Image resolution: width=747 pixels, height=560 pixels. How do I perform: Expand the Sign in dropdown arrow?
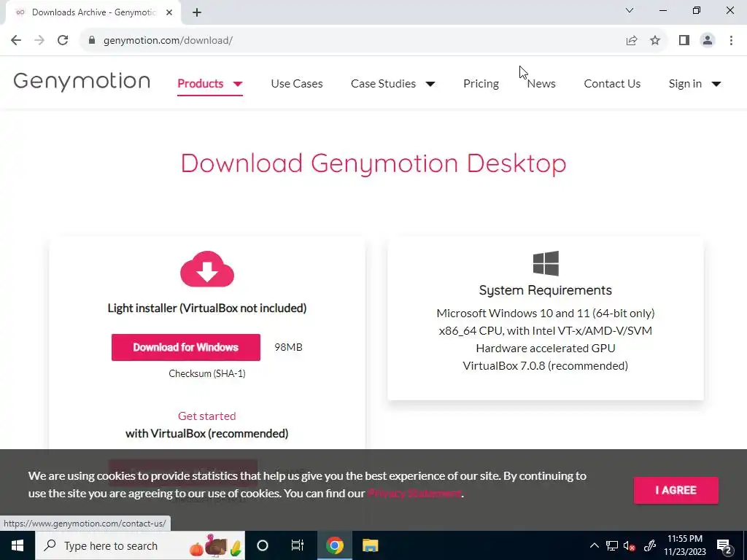[x=716, y=84]
